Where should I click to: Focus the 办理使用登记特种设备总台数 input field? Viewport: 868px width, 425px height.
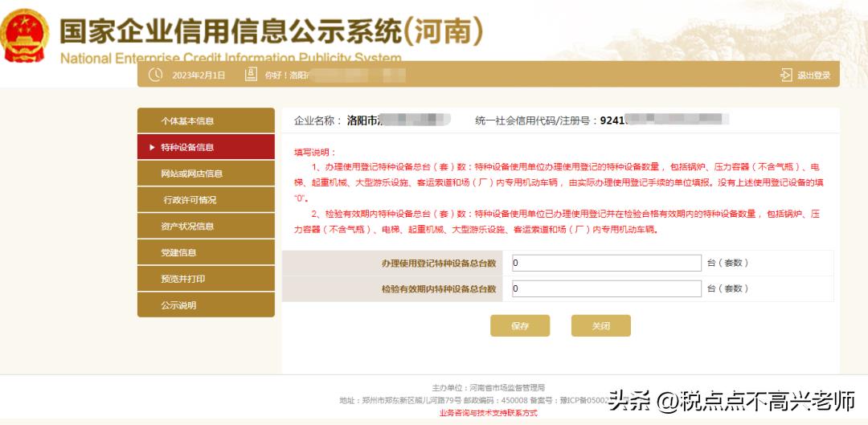pos(606,263)
